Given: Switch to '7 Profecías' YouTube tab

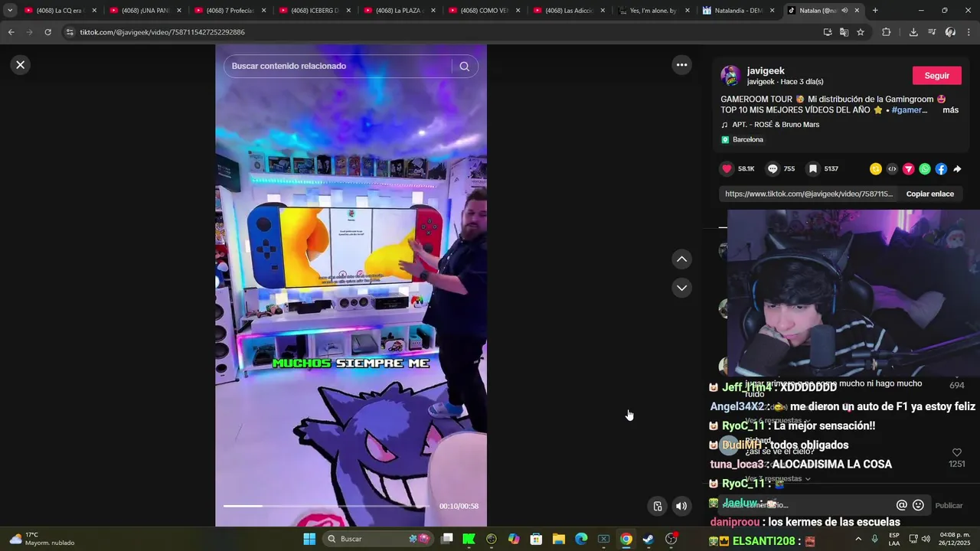Looking at the screenshot, I should pyautogui.click(x=229, y=11).
